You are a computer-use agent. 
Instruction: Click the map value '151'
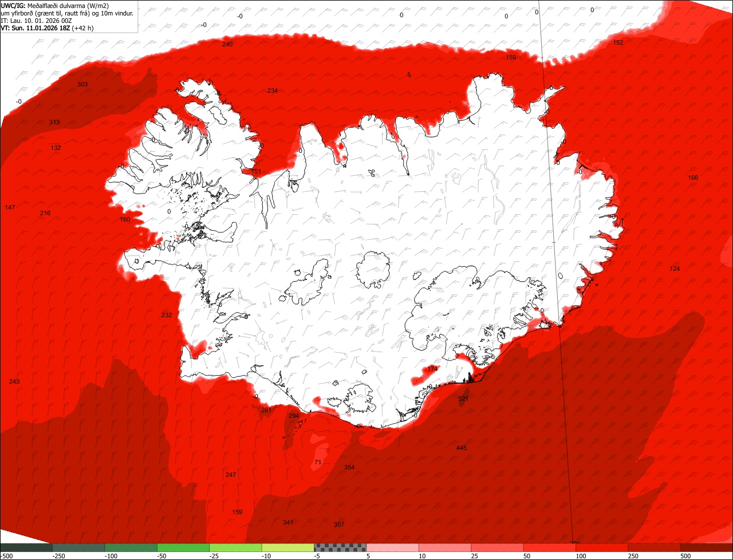[256, 171]
